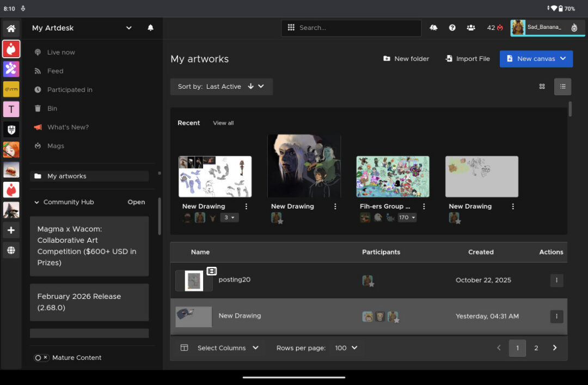Image resolution: width=588 pixels, height=385 pixels.
Task: Open the orange-haired character workspace icon
Action: coord(11,150)
